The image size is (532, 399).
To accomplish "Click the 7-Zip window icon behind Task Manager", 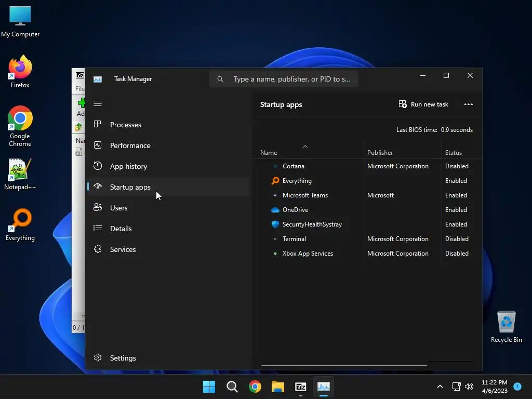I will pos(79,75).
